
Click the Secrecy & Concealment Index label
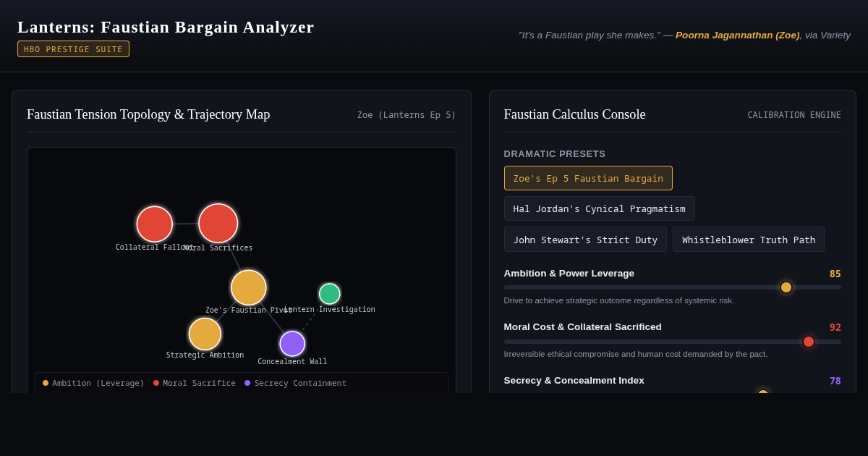point(574,381)
